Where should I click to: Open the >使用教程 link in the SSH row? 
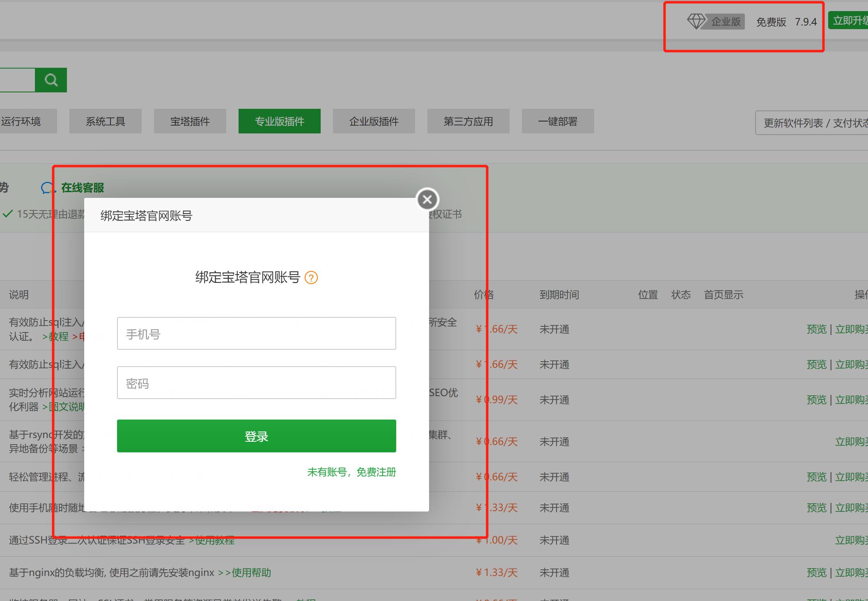(x=211, y=540)
